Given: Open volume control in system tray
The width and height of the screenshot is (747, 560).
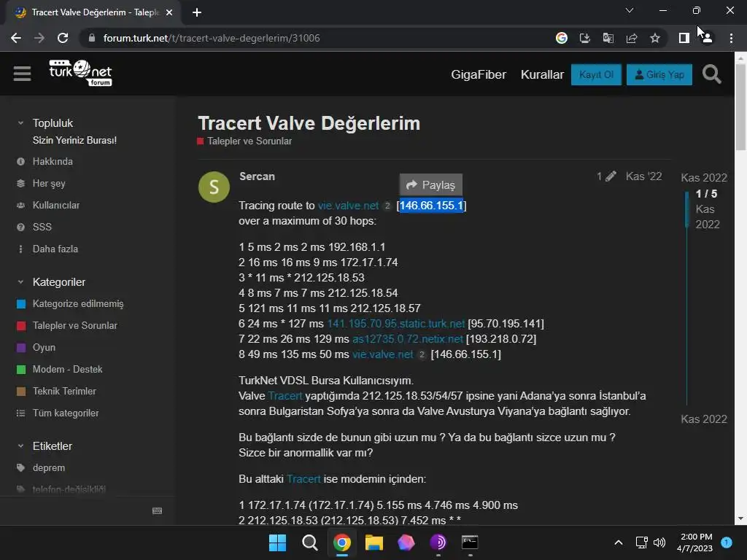Looking at the screenshot, I should [659, 542].
